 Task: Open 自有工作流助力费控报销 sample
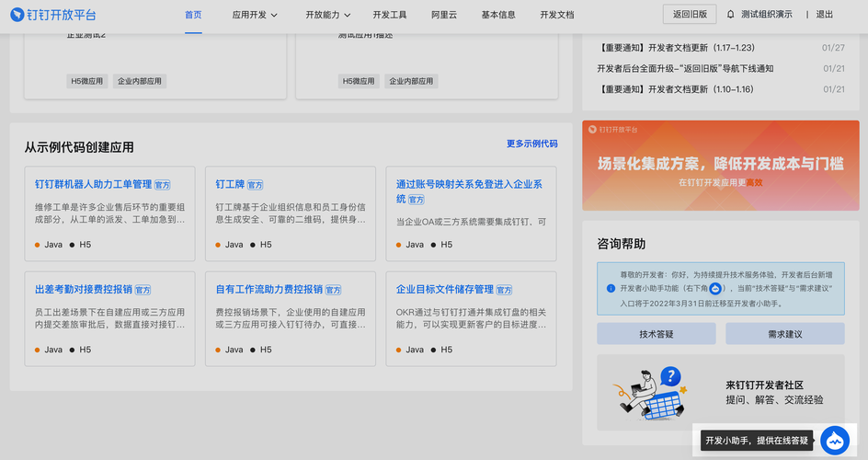[269, 290]
